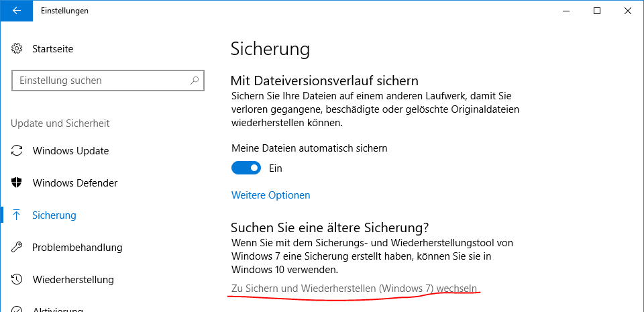
Task: Open the Weitere Optionen link
Action: [271, 195]
